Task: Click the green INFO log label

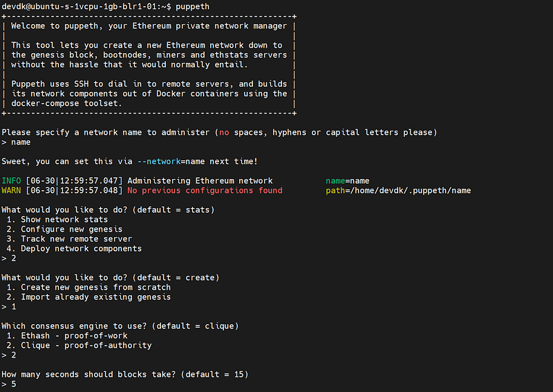Action: [11, 180]
